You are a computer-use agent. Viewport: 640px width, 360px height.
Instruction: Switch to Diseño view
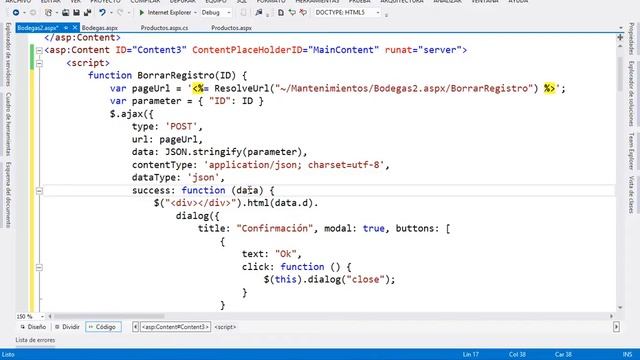pos(33,327)
